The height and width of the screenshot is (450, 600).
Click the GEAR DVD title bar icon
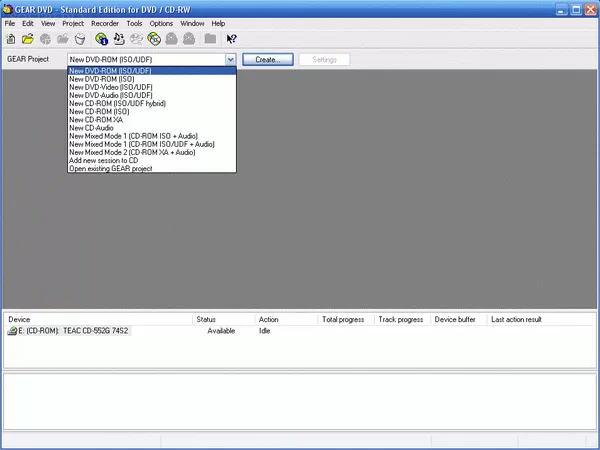(8, 8)
